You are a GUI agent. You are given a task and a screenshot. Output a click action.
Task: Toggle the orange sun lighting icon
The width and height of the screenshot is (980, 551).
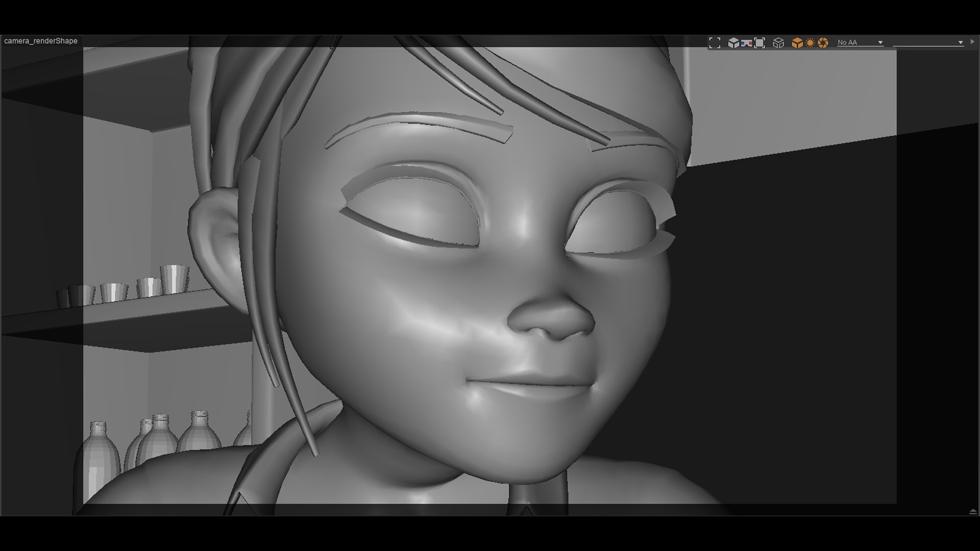coord(810,43)
